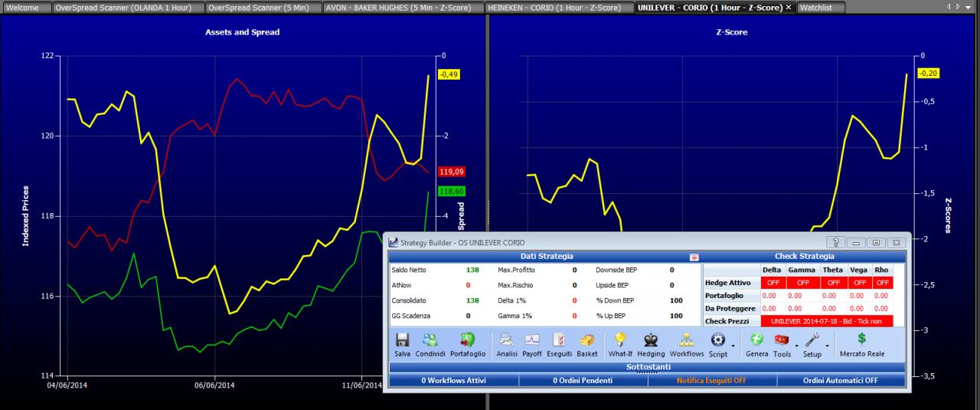Expand the Setup dropdown arrow
The image size is (980, 410).
(827, 346)
